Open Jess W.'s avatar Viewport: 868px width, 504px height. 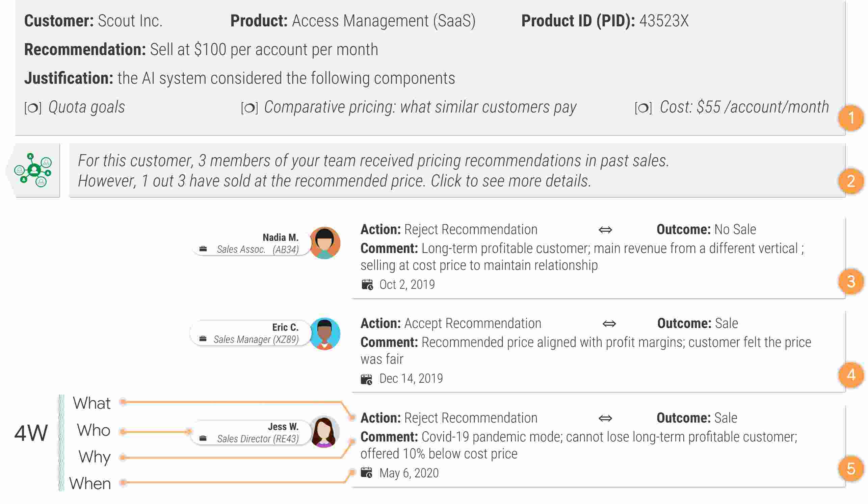pos(324,432)
